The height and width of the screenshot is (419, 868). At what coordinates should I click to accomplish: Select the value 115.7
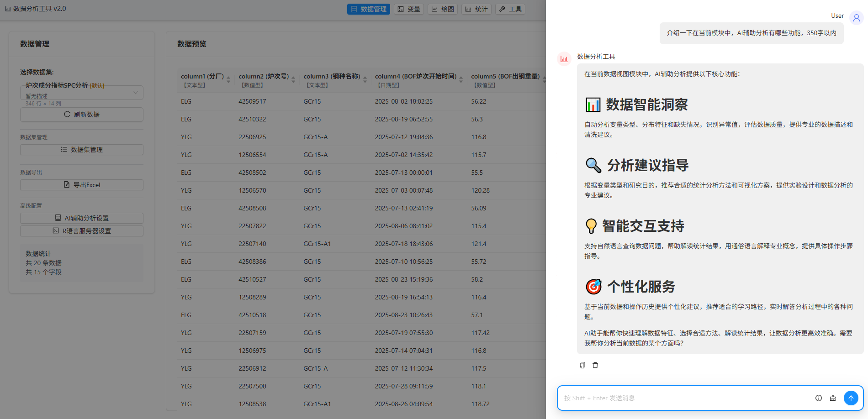click(x=479, y=155)
